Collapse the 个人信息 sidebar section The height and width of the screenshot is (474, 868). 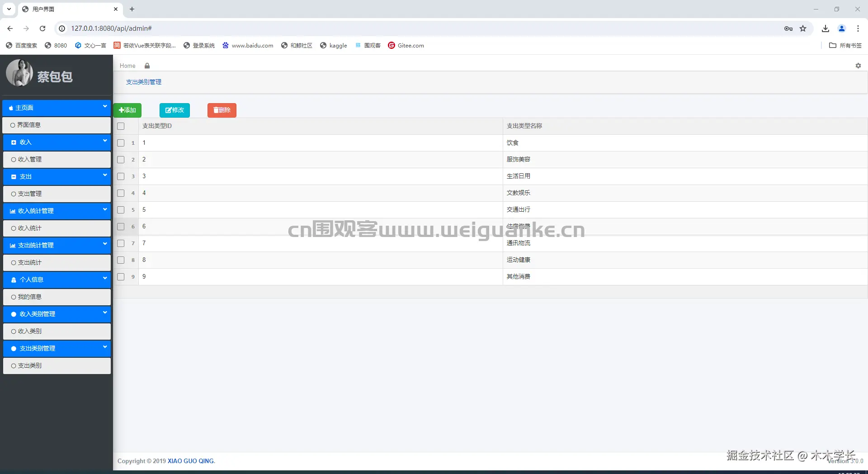(x=57, y=280)
